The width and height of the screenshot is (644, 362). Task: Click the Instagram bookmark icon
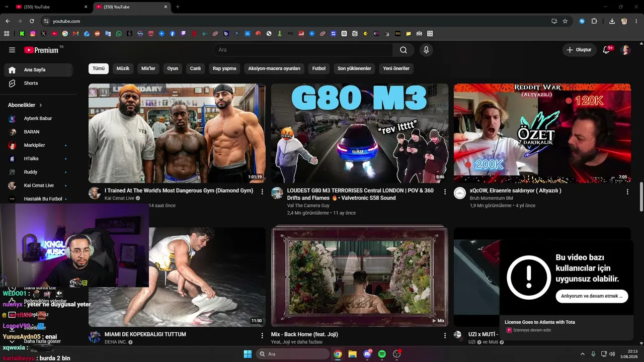[33, 34]
